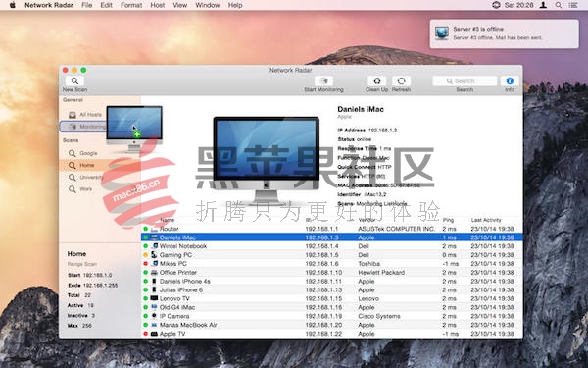Image resolution: width=588 pixels, height=368 pixels.
Task: Sort list by Last Activity column
Action: click(486, 220)
